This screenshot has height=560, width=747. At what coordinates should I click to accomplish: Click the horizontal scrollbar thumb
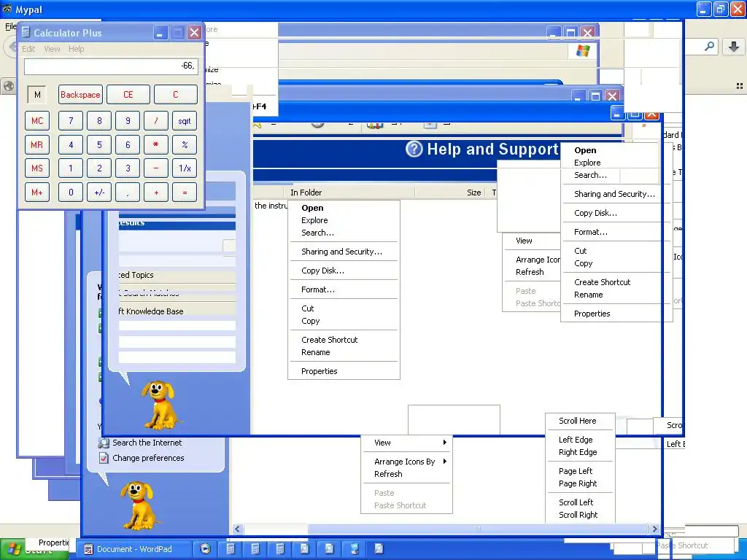478,529
